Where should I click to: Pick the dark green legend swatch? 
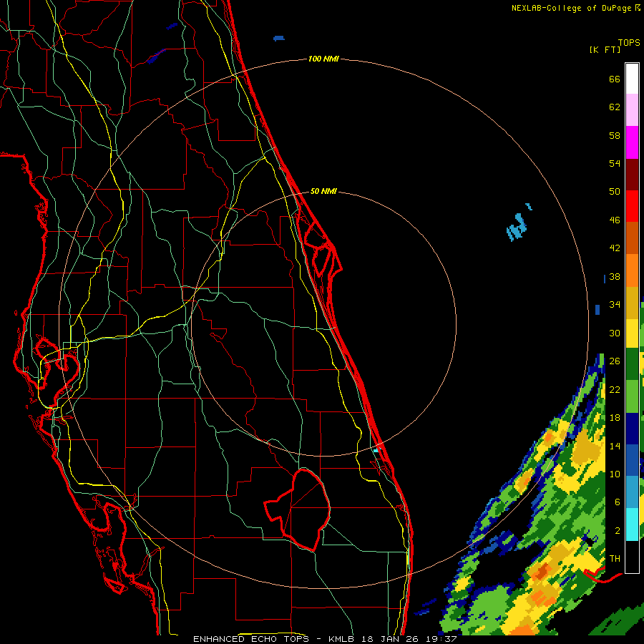pos(632,364)
